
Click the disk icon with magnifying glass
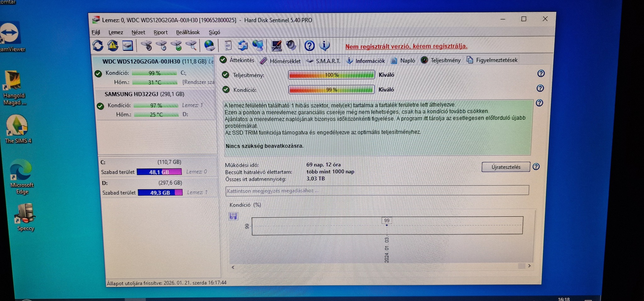coord(191,46)
